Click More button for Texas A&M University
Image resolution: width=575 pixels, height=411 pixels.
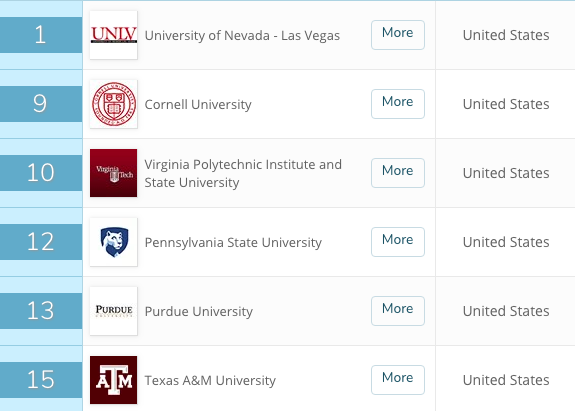pyautogui.click(x=398, y=379)
